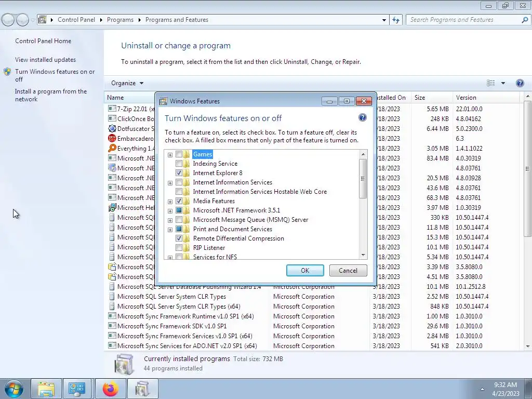Check the Indexing Service checkbox
The width and height of the screenshot is (532, 399).
179,164
